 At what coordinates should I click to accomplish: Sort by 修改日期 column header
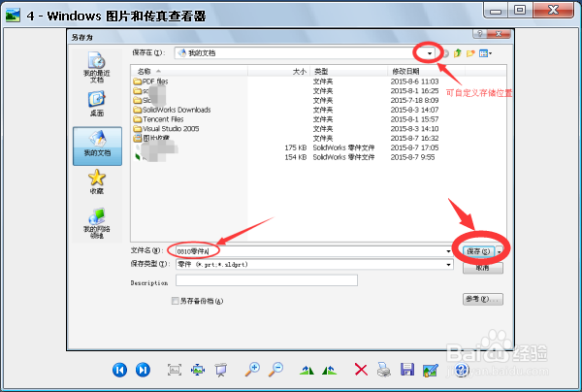pyautogui.click(x=426, y=71)
